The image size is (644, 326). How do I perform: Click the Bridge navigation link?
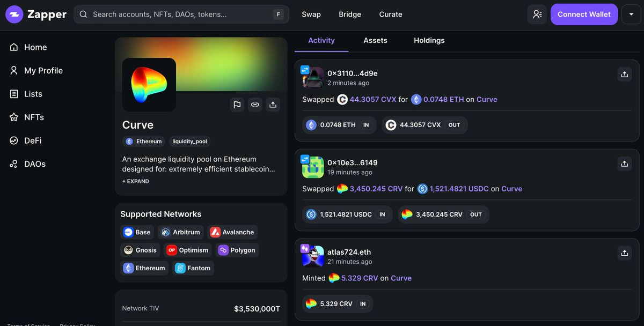[x=350, y=14]
